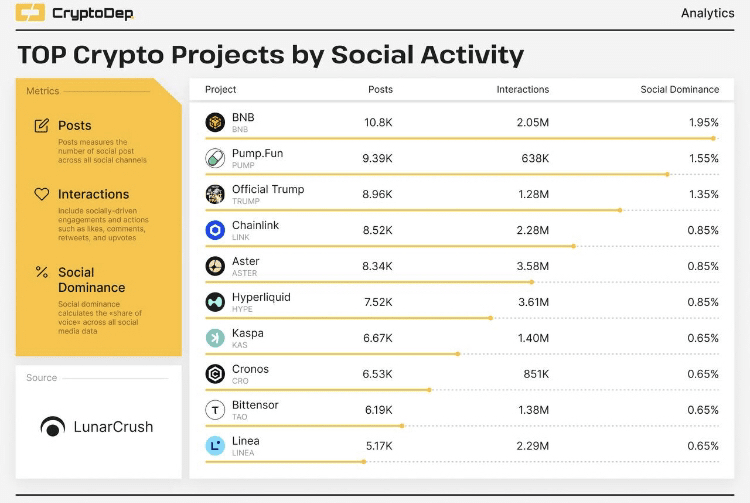Open the LunarCrush source link

(x=97, y=427)
